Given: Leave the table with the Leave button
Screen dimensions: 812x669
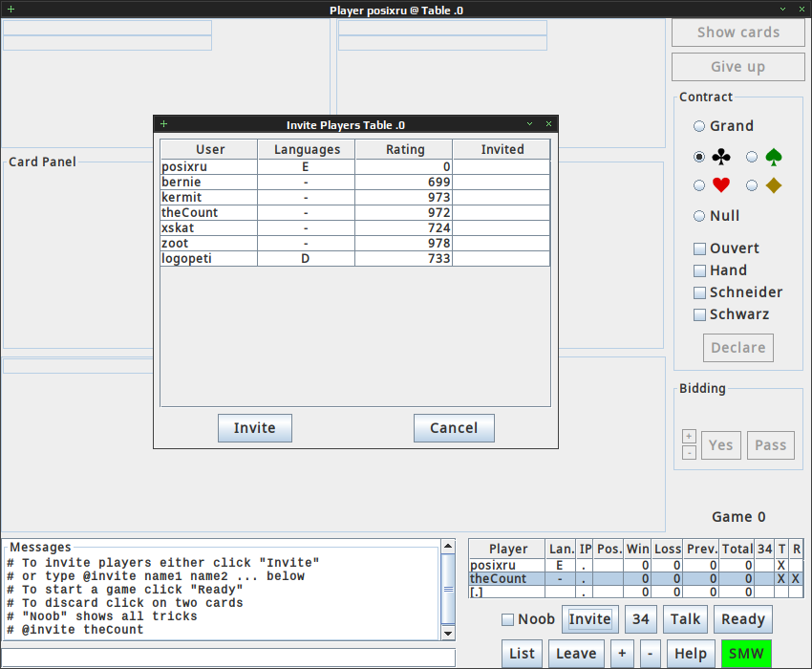Looking at the screenshot, I should 576,654.
